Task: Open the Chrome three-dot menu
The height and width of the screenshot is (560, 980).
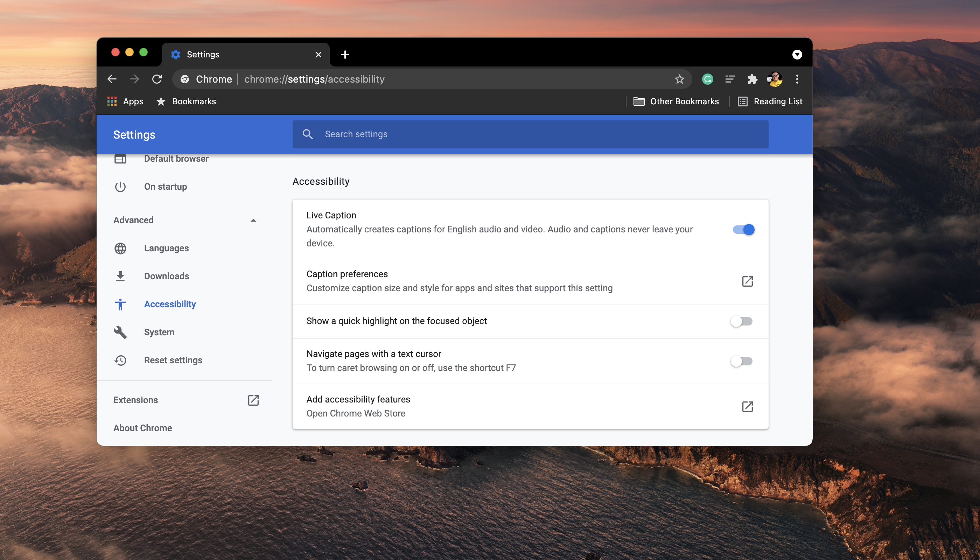Action: pos(797,79)
